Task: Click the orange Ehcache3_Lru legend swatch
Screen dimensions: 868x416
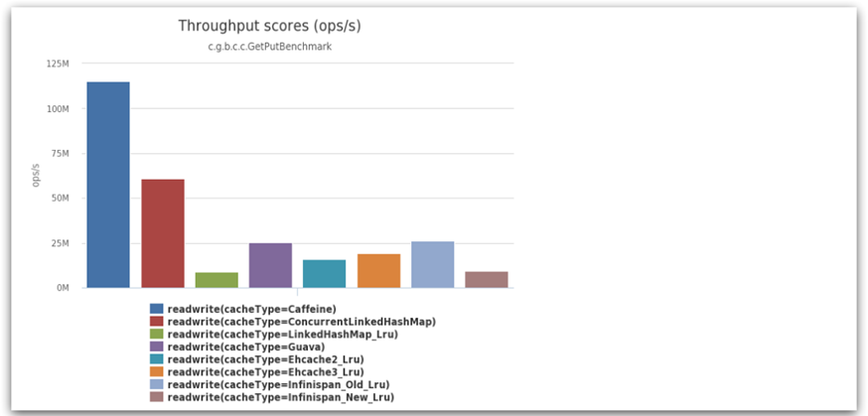Action: pos(157,371)
